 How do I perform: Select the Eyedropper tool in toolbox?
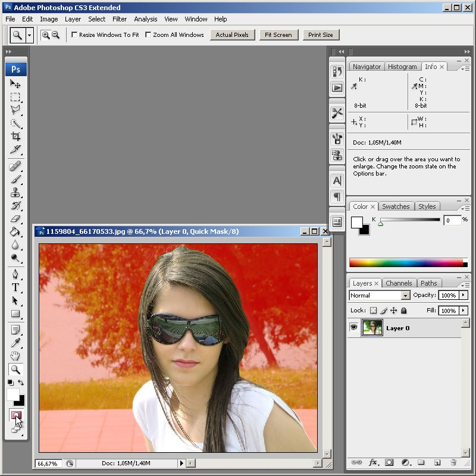coord(15,343)
